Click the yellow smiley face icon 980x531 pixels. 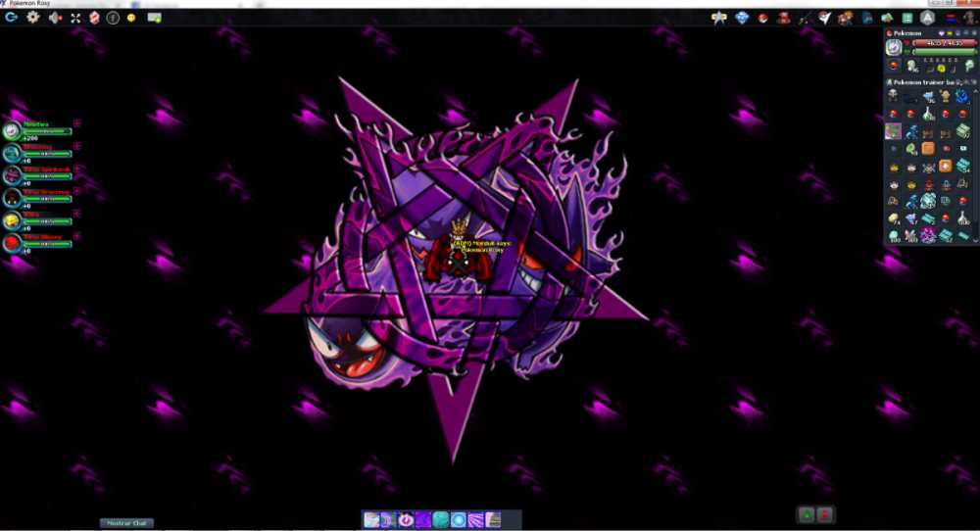tap(131, 18)
